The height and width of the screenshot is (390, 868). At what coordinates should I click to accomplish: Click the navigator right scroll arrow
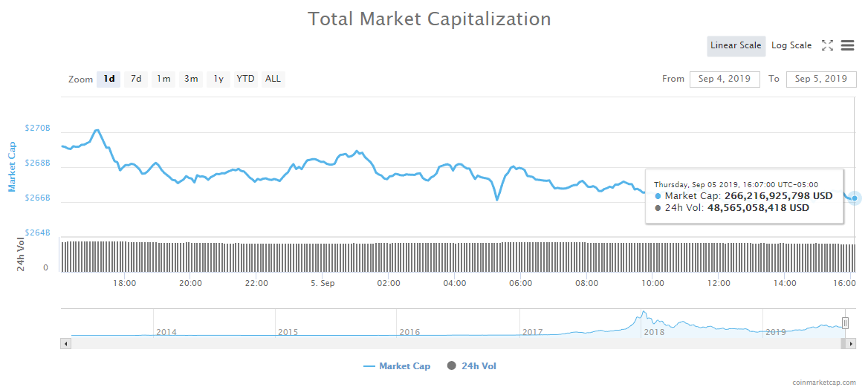(852, 343)
